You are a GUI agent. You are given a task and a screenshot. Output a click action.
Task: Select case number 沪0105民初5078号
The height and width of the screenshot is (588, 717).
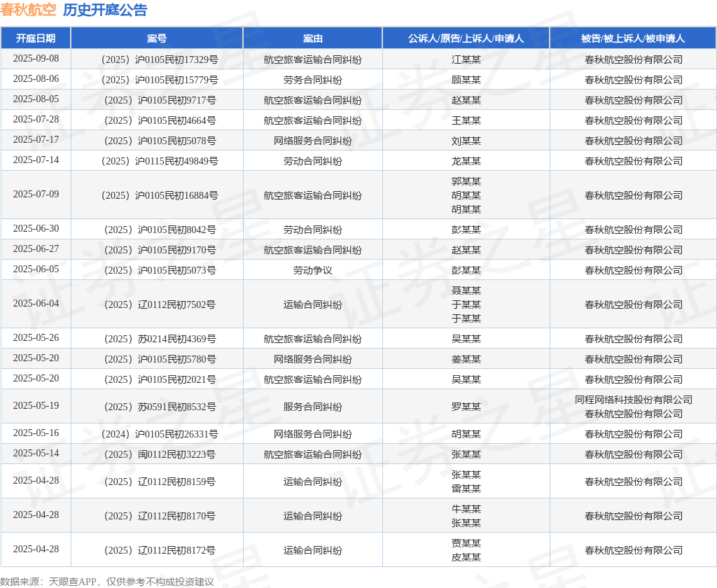[x=160, y=141]
